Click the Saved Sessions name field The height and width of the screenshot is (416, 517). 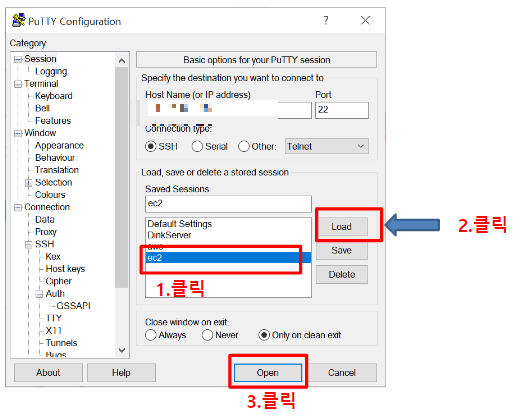point(228,204)
